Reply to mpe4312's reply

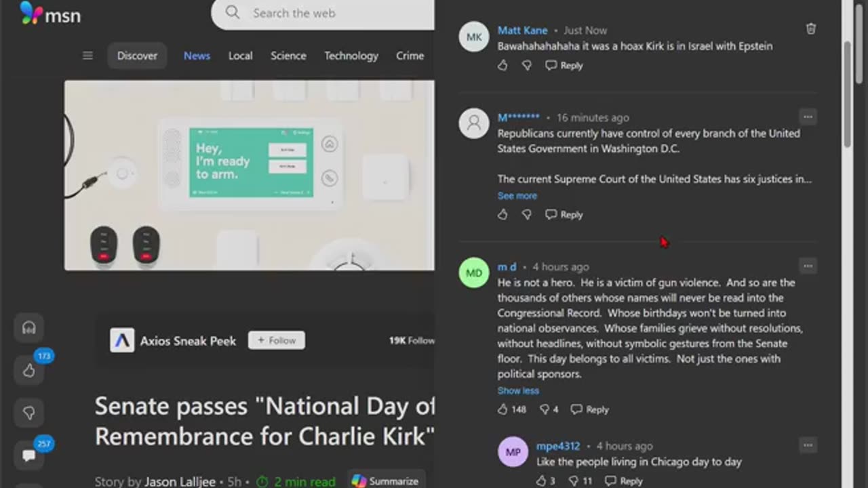624,481
